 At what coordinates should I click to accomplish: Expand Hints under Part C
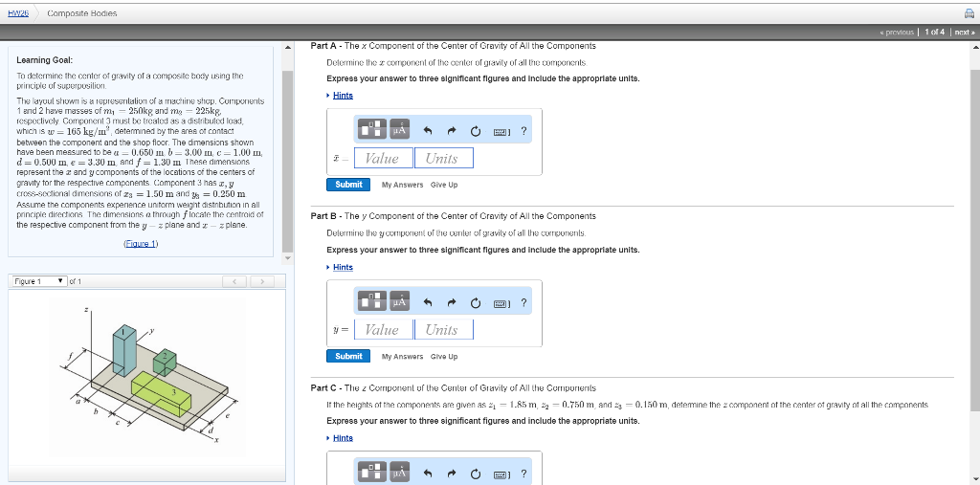point(342,437)
